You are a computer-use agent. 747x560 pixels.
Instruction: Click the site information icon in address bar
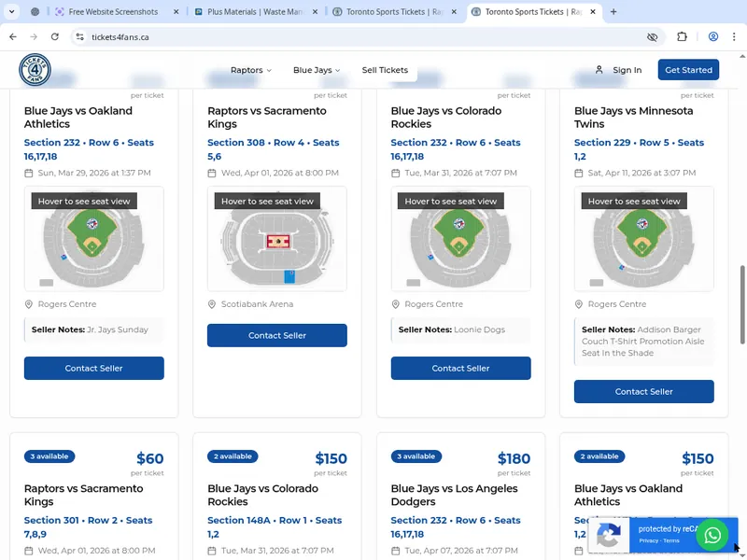(x=80, y=36)
